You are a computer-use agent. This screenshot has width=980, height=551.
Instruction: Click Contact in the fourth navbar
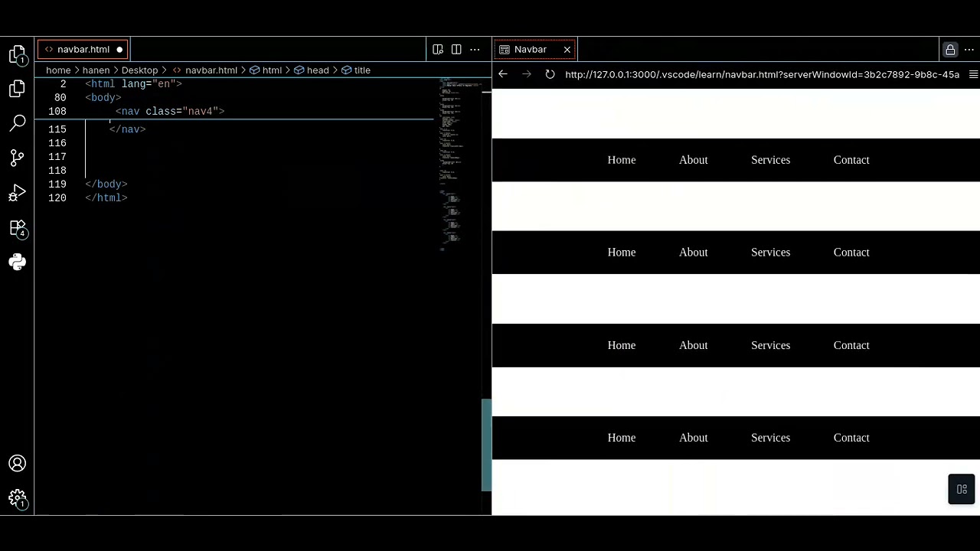851,438
